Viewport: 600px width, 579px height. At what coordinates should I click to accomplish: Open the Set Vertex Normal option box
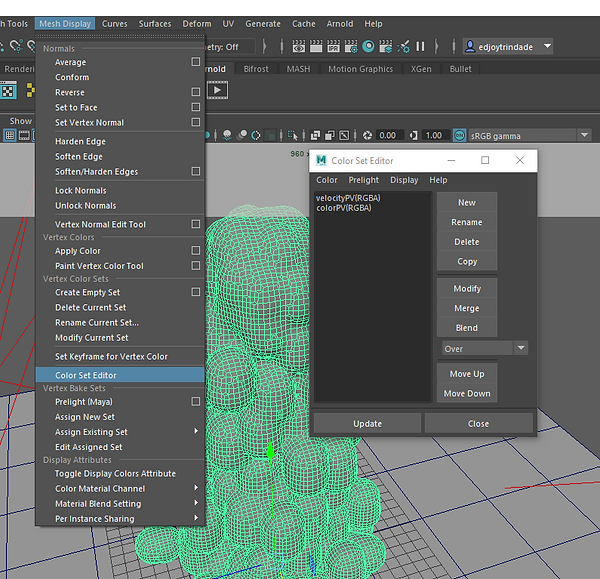(196, 122)
